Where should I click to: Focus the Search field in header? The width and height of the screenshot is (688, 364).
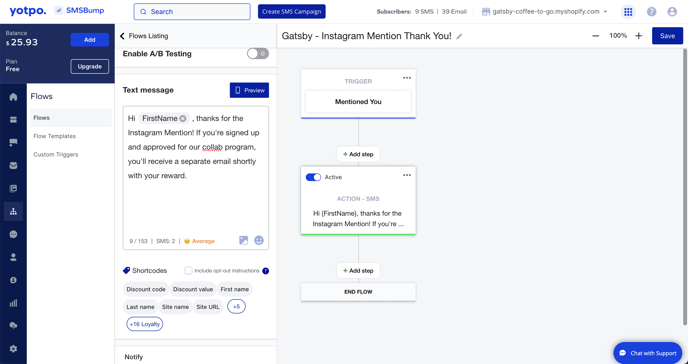pos(192,12)
